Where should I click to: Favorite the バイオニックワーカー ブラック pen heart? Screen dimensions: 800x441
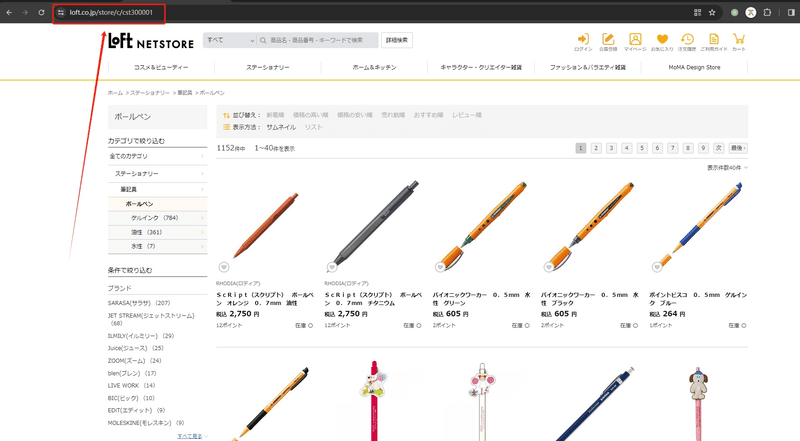[x=548, y=267]
